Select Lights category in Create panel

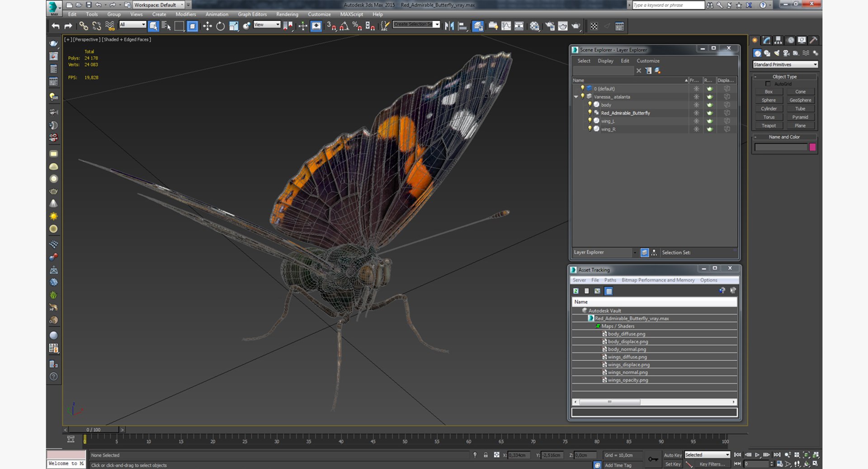pos(777,53)
